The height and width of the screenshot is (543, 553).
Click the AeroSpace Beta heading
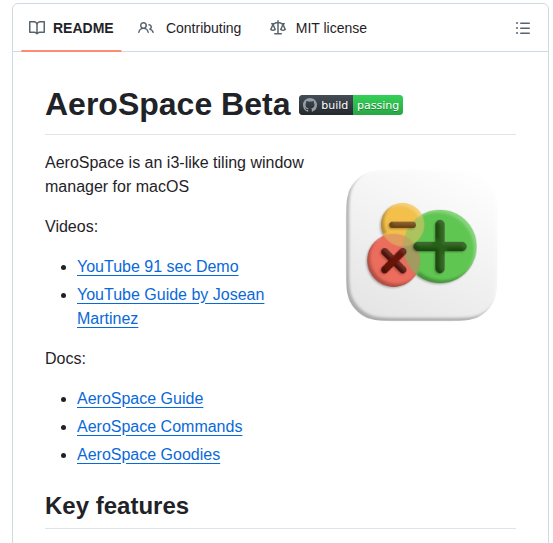click(168, 105)
